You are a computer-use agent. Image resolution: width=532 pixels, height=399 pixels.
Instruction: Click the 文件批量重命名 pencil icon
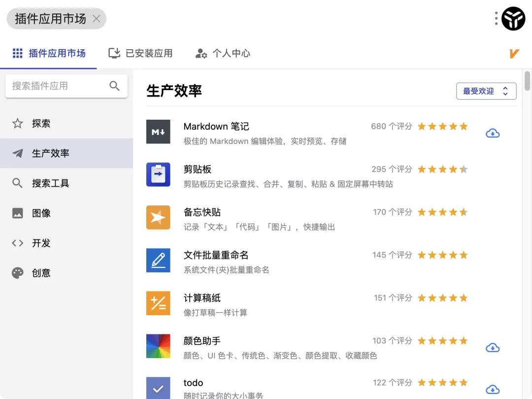[x=158, y=260]
